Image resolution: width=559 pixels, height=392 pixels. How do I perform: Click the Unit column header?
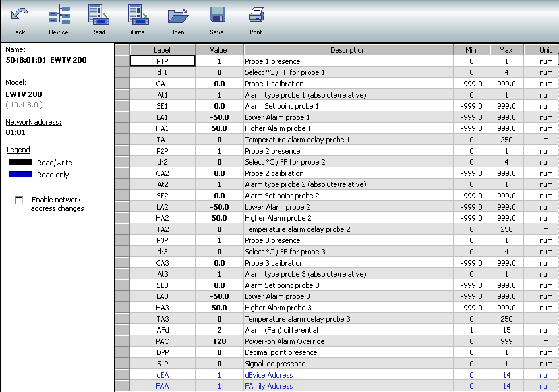coord(542,50)
